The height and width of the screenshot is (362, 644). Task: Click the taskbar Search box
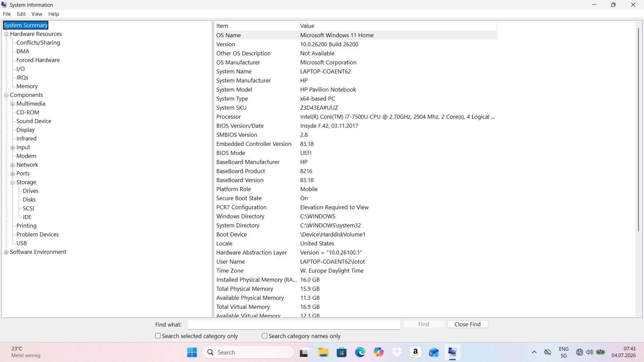pos(248,352)
